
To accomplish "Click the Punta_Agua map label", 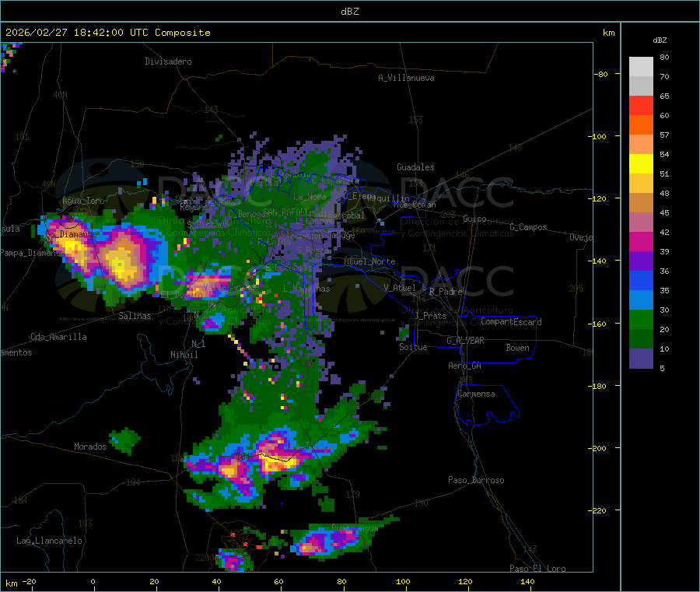I will pos(355,529).
